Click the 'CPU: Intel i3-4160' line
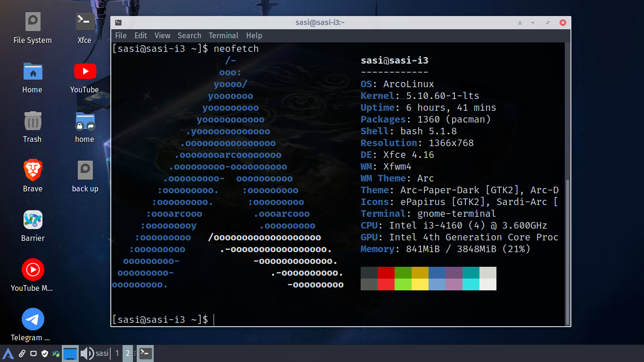644x362 pixels. tap(454, 225)
